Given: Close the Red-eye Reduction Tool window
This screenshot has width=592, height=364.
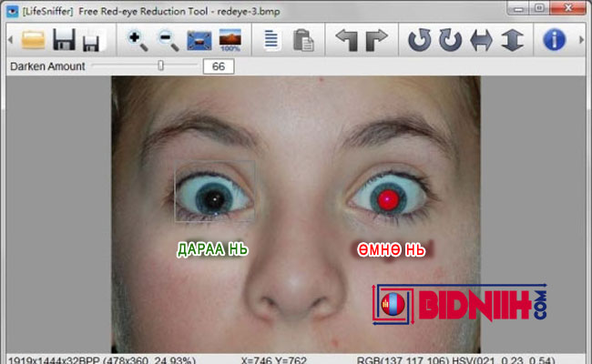Looking at the screenshot, I should click(x=568, y=8).
